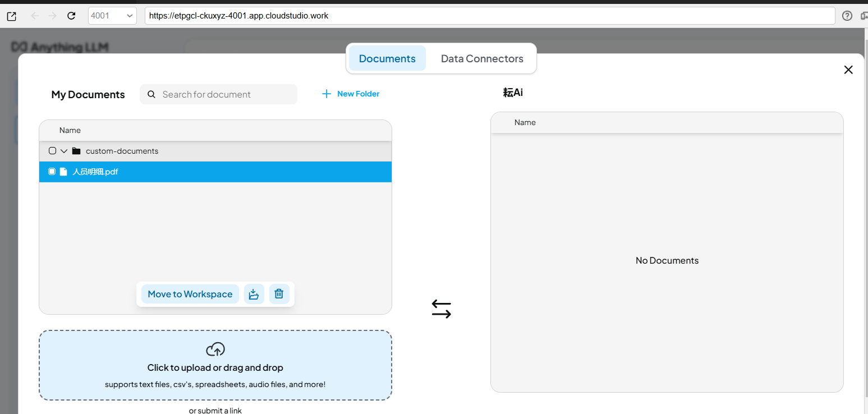Collapse the custom-documents folder chevron
The height and width of the screenshot is (414, 868).
coord(64,151)
